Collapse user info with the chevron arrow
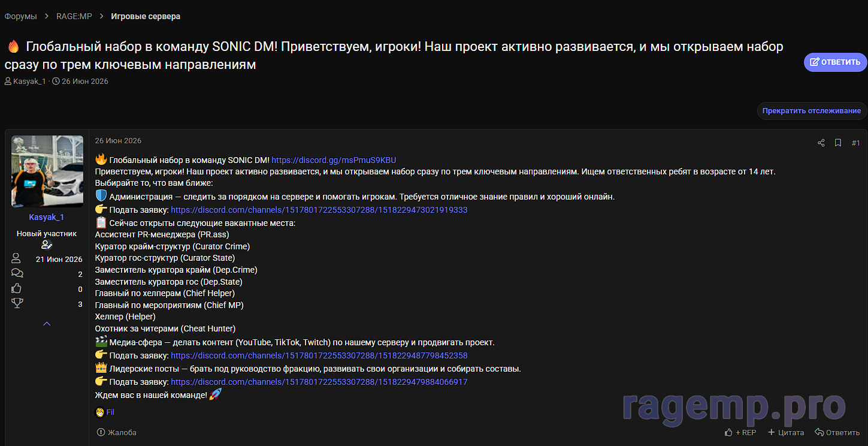Screen dimensions: 868x446 coord(47,324)
